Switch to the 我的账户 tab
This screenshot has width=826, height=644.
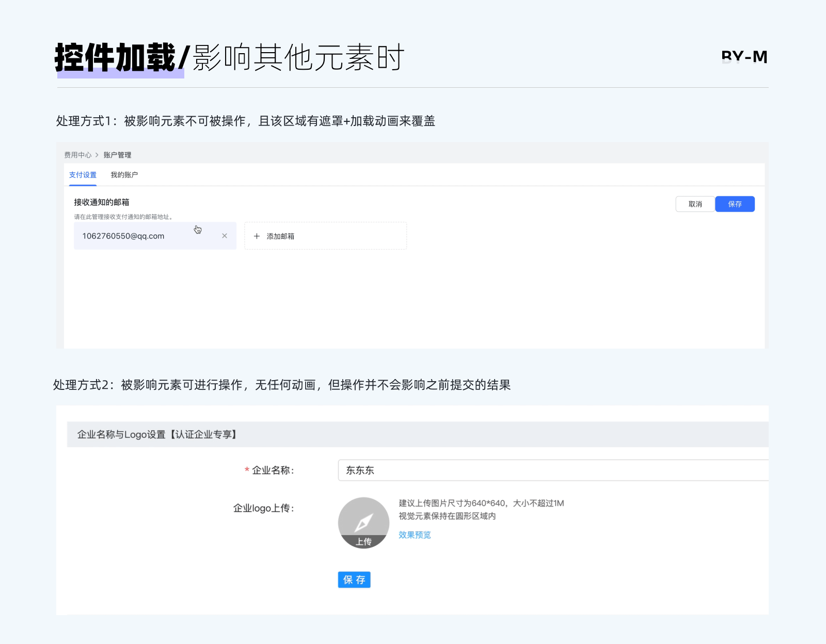click(124, 175)
